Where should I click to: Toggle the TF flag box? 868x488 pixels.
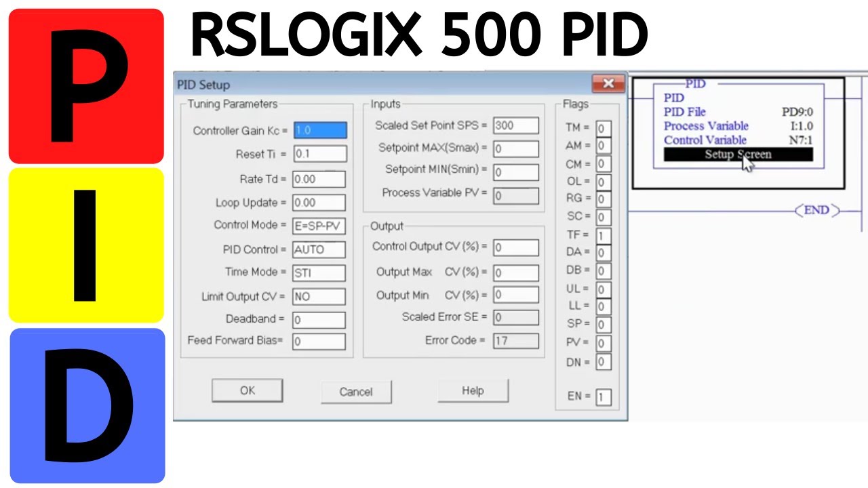(604, 236)
